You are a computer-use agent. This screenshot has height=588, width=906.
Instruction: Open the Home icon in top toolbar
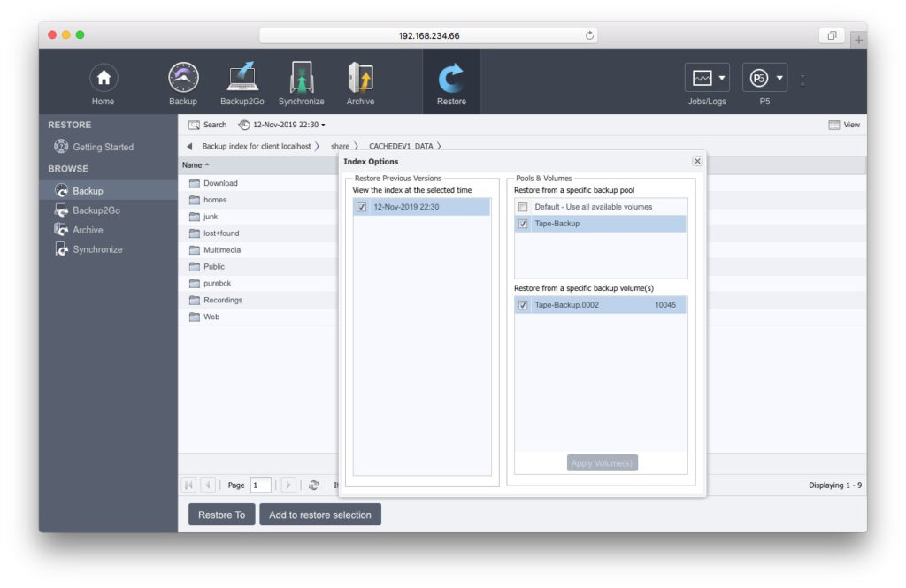click(x=104, y=79)
